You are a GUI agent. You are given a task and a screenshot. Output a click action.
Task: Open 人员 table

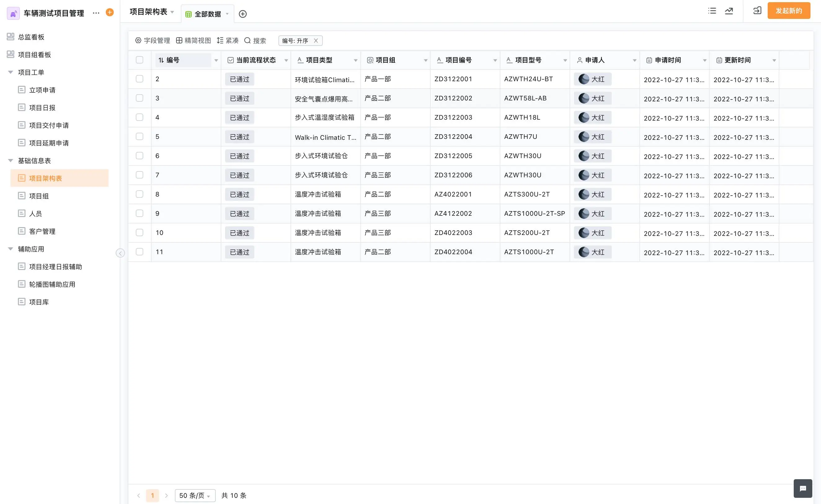pos(36,214)
